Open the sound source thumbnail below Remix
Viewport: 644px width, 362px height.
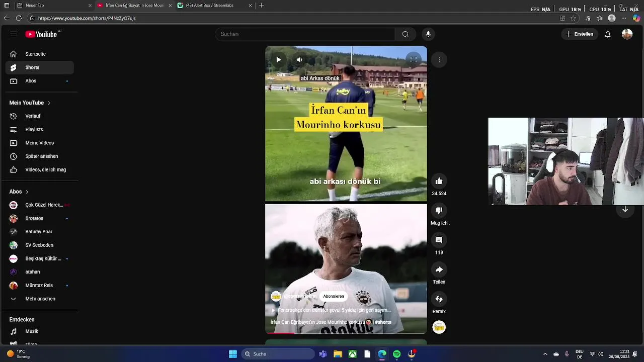click(439, 327)
